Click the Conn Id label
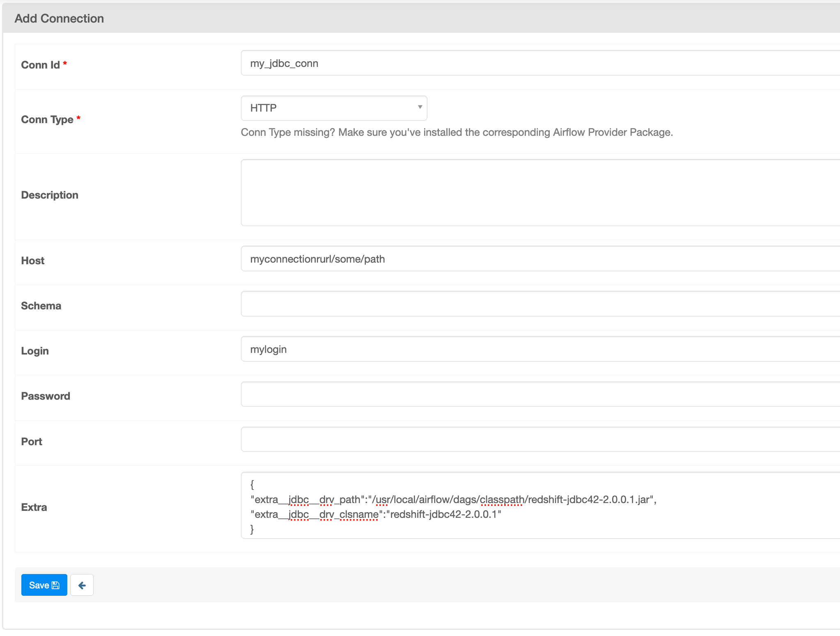Viewport: 840px width, 636px height. tap(41, 65)
